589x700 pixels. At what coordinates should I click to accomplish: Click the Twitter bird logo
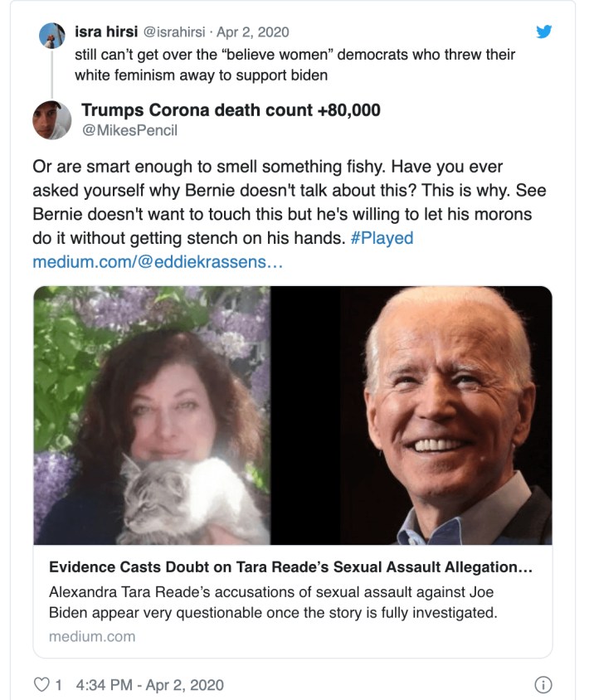tap(543, 32)
